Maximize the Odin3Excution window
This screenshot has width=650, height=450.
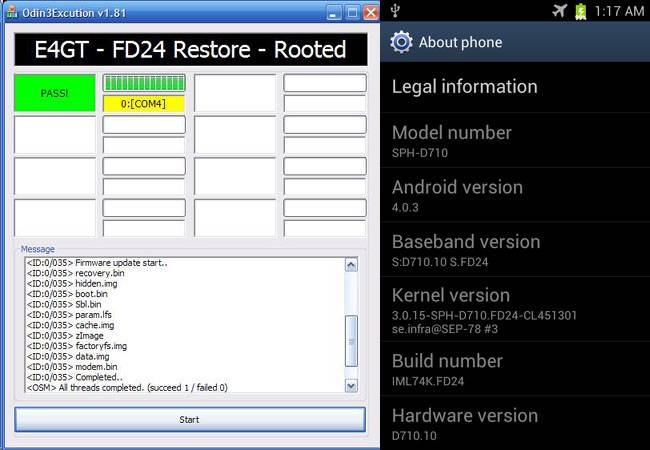click(352, 13)
